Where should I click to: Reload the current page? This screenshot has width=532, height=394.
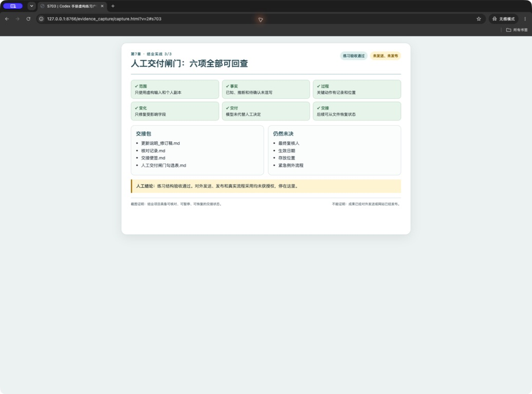pos(29,19)
